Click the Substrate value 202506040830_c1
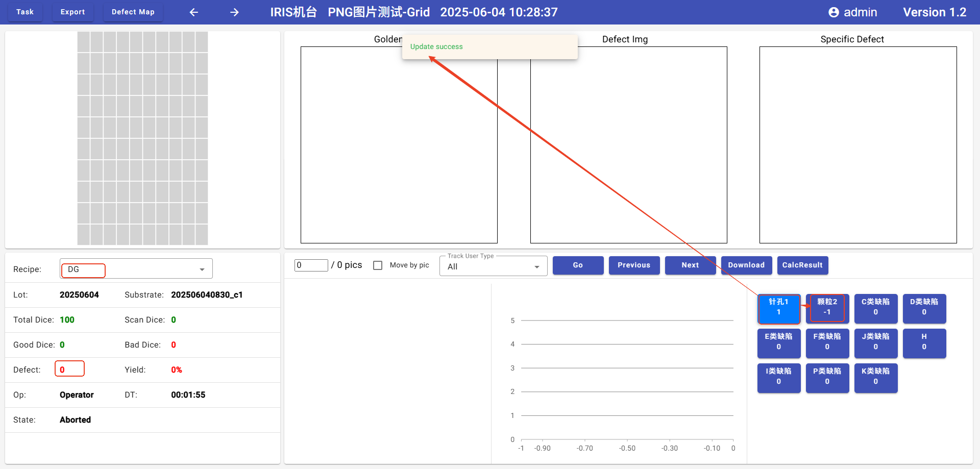The height and width of the screenshot is (469, 980). pos(207,295)
